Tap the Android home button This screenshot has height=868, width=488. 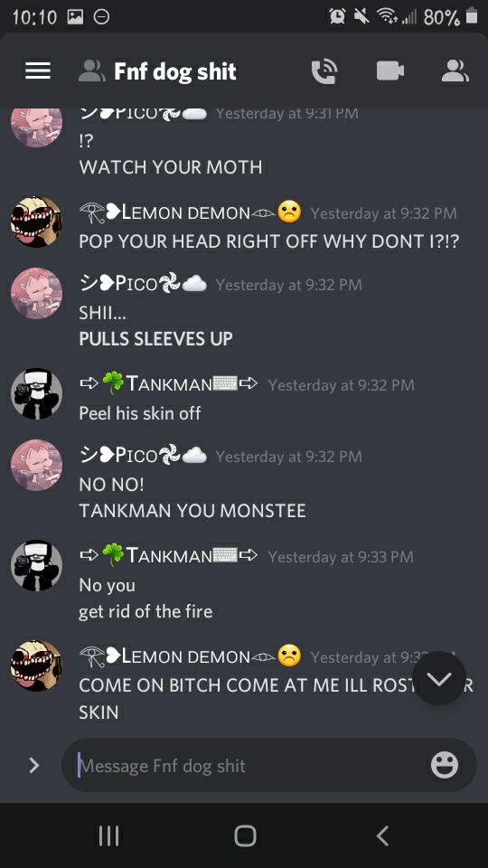point(245,835)
